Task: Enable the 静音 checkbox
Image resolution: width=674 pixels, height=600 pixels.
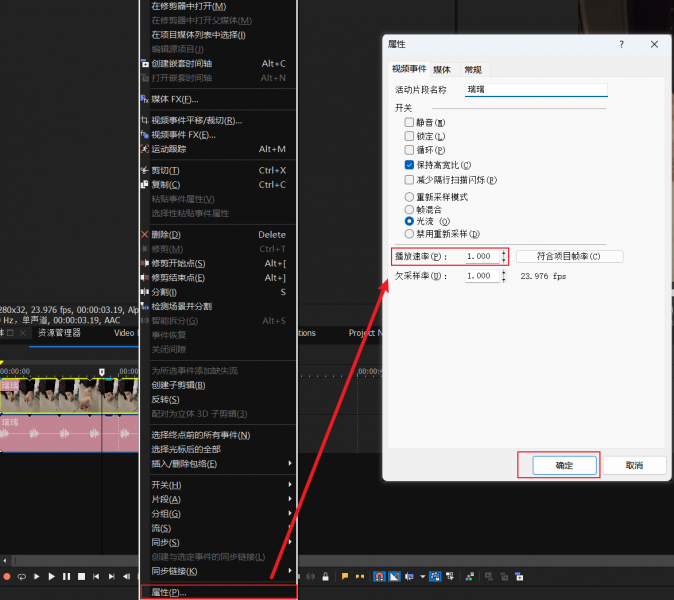Action: [x=409, y=122]
